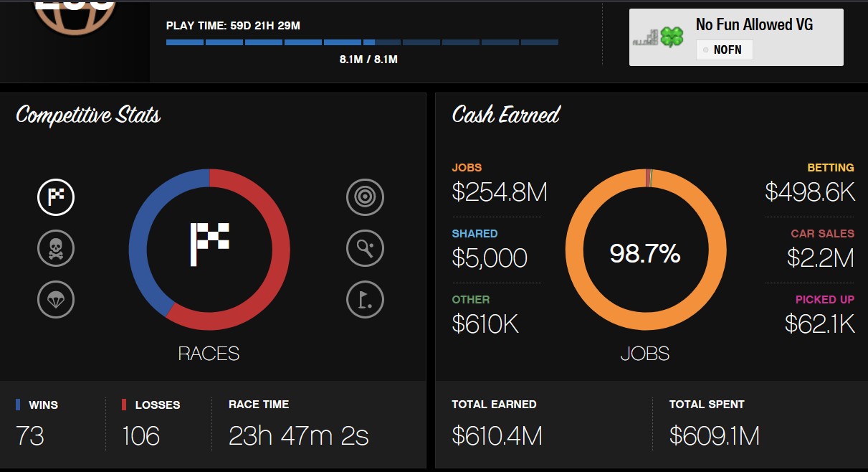Click the 8.1M / 8.1M RP text
The height and width of the screenshot is (472, 868).
coord(368,60)
